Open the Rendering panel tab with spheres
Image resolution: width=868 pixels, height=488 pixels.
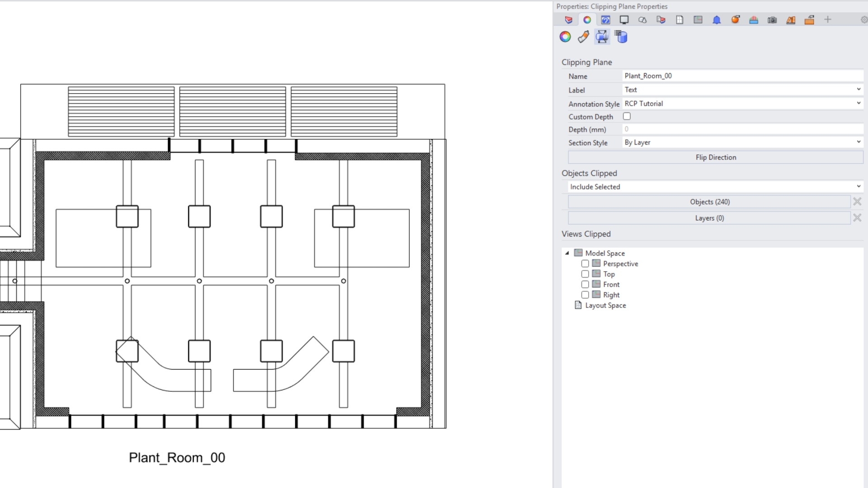642,20
